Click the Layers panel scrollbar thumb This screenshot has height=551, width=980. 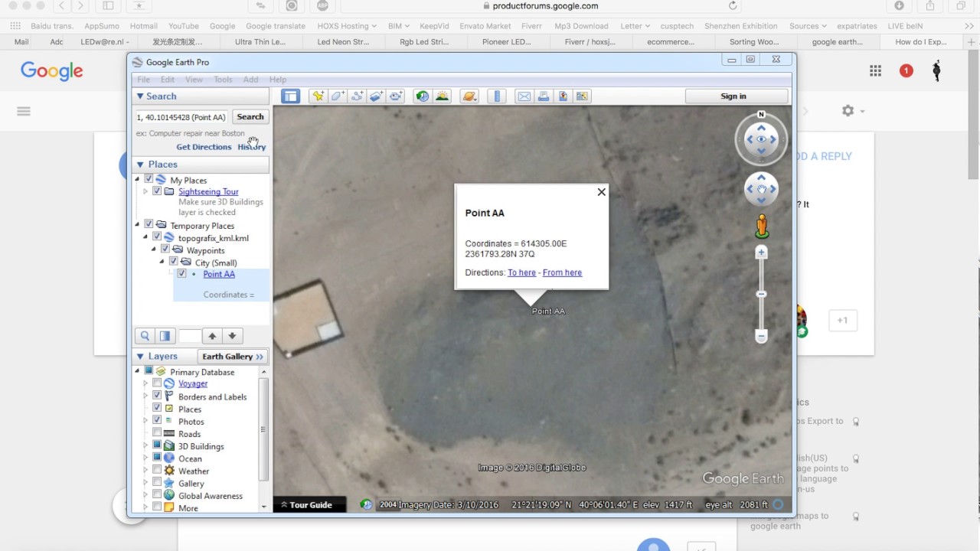263,429
